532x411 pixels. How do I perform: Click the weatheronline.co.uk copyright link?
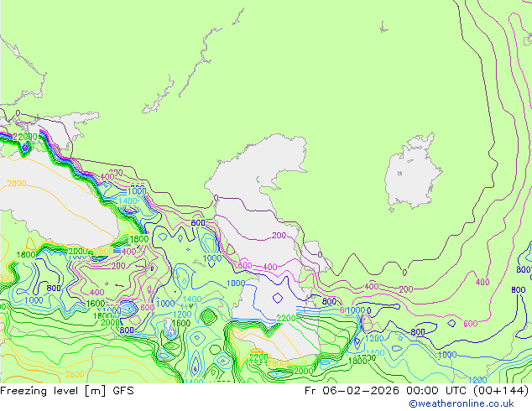coord(461,403)
